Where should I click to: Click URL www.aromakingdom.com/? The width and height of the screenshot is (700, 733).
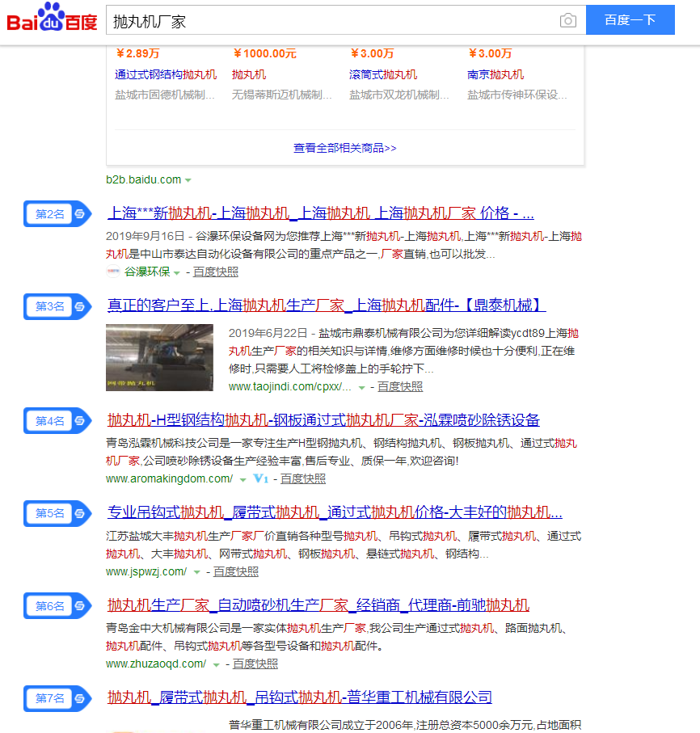pos(169,478)
